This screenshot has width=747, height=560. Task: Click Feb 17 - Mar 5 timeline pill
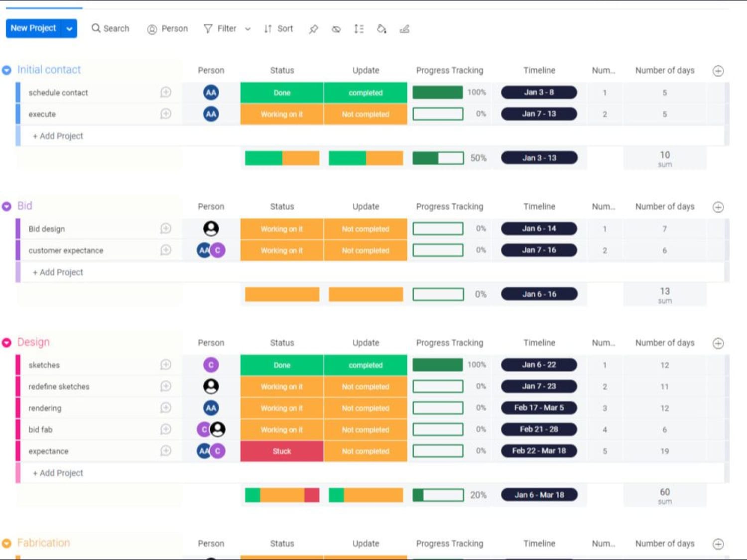539,408
